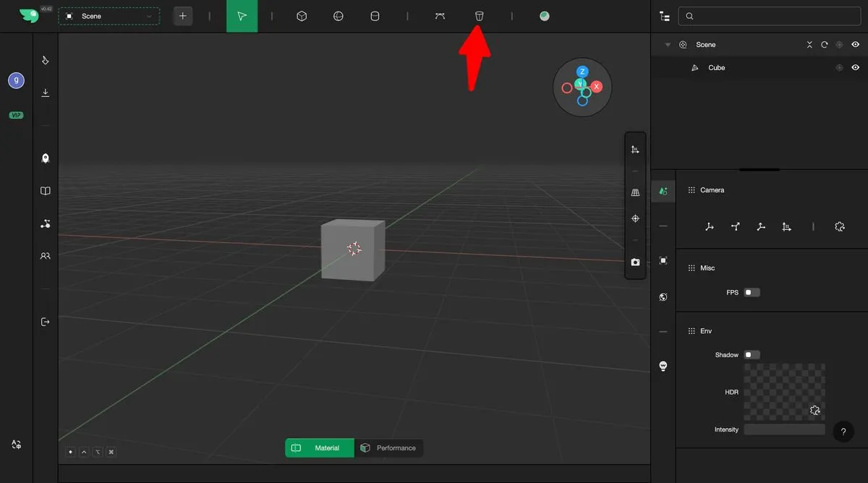
Task: Click the plus add button
Action: (x=183, y=16)
